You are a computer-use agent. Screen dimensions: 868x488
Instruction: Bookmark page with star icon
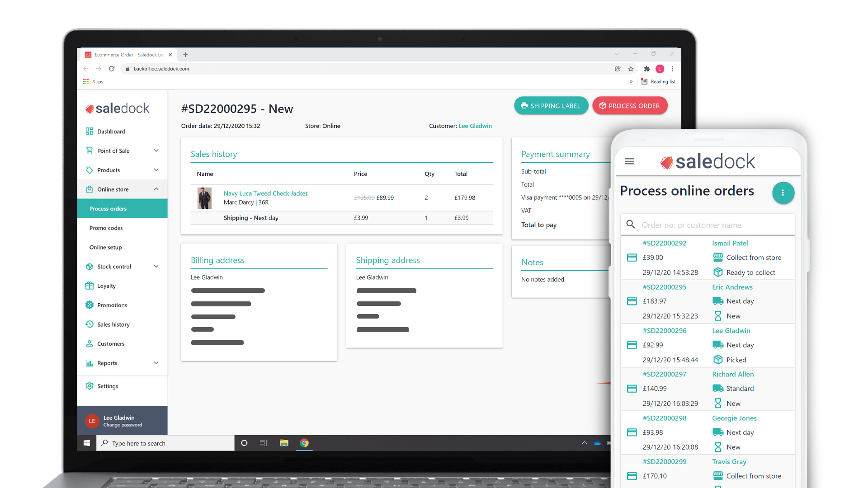click(x=631, y=69)
